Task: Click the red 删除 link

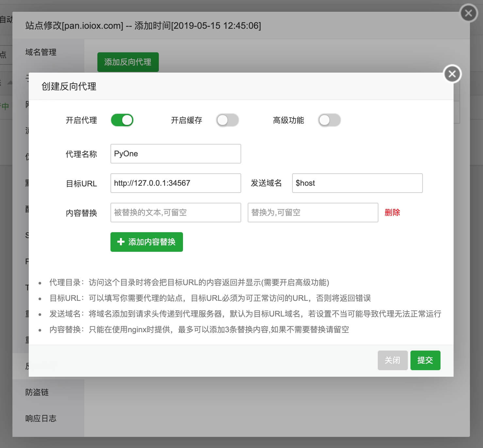Action: 392,213
